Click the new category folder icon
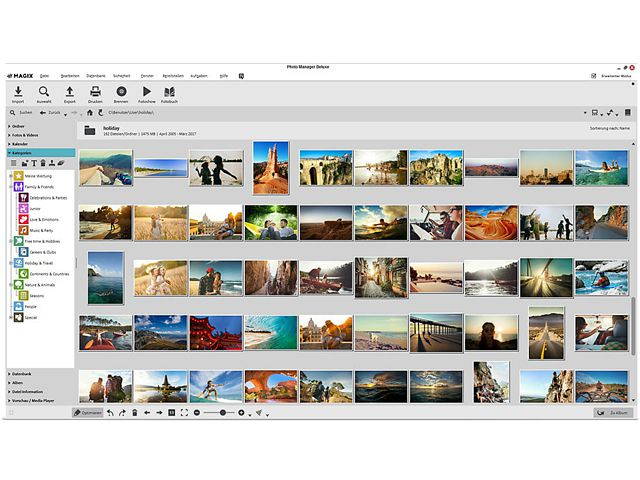 tap(24, 163)
